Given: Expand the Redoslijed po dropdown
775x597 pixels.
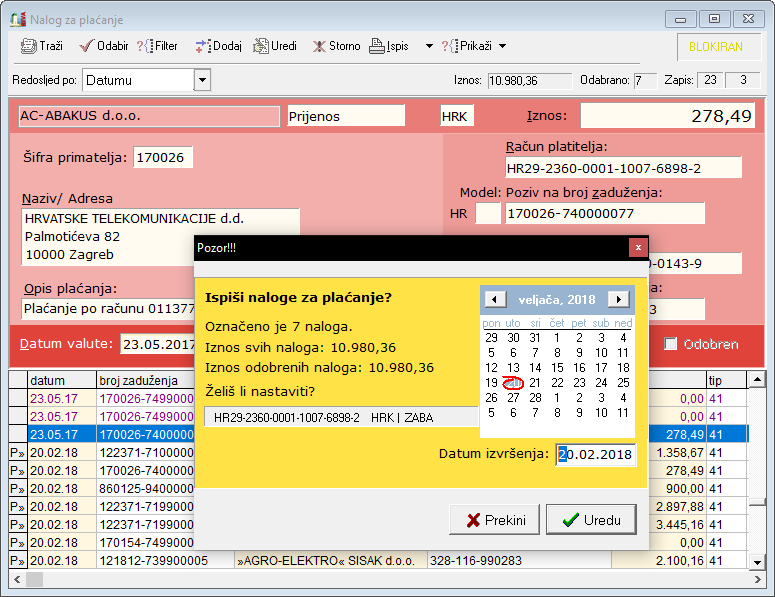Looking at the screenshot, I should pyautogui.click(x=202, y=80).
